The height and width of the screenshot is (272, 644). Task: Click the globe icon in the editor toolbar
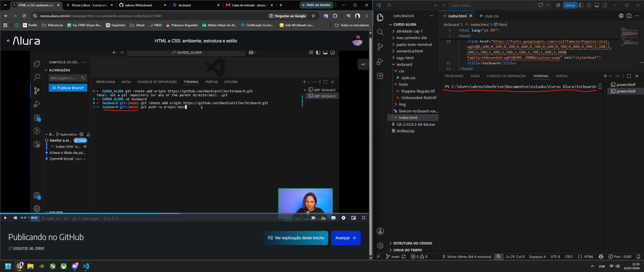point(621,16)
